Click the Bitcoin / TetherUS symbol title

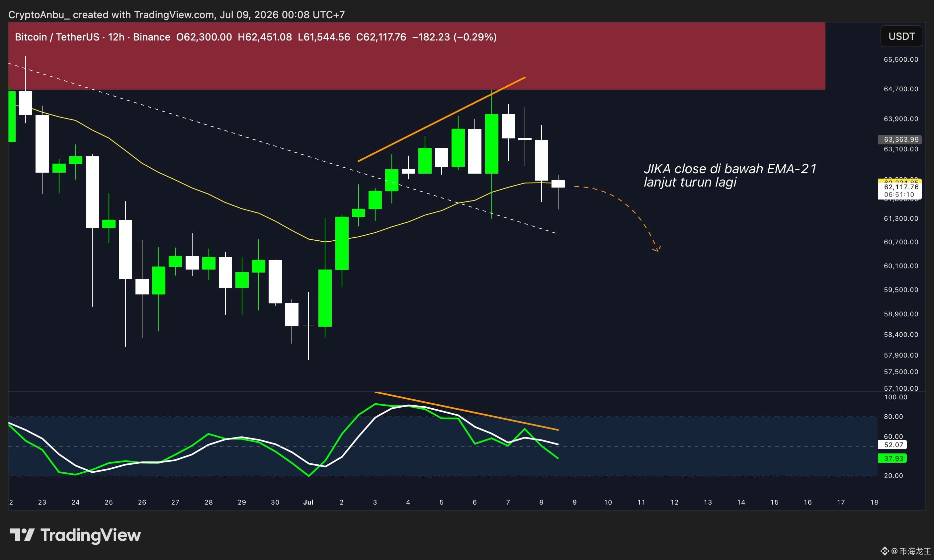coord(57,37)
